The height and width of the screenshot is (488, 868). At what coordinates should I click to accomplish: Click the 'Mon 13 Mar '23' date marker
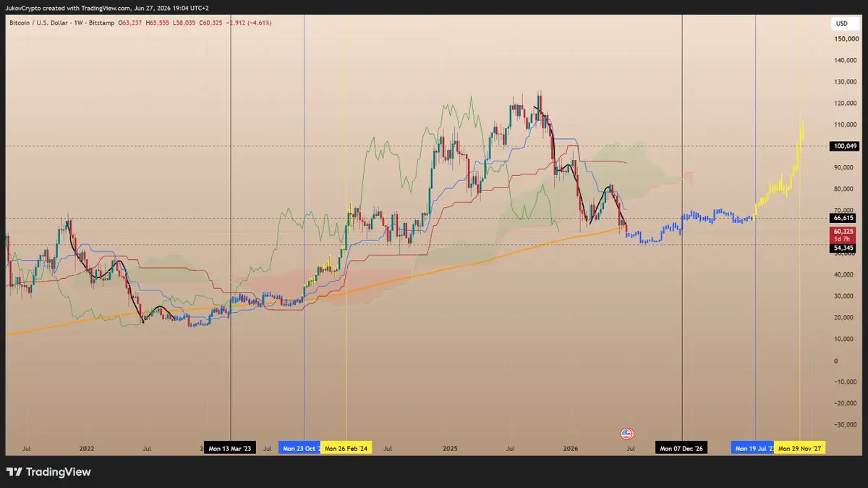click(230, 449)
